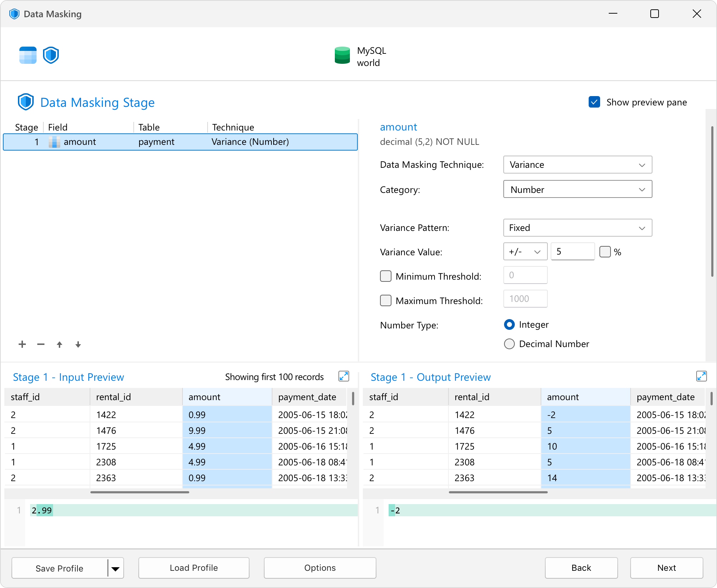
Task: Click the 14 amount cell in Output Preview
Action: click(586, 478)
